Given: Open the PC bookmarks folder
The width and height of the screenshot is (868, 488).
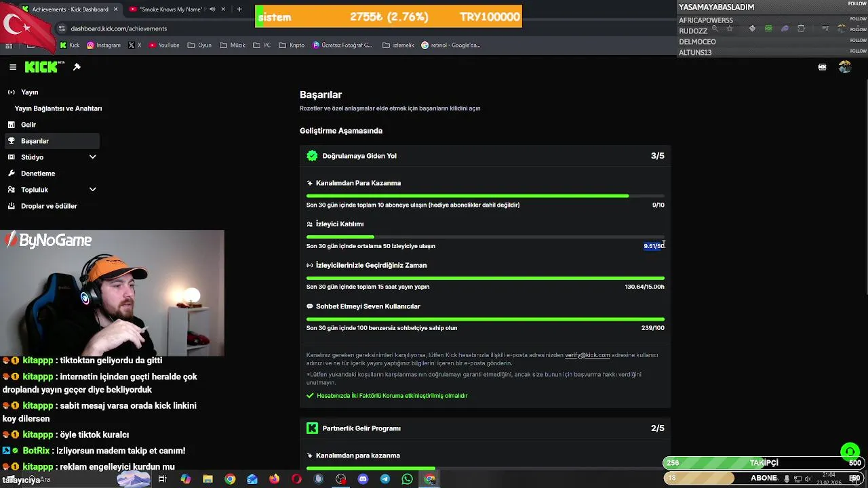Looking at the screenshot, I should [262, 45].
